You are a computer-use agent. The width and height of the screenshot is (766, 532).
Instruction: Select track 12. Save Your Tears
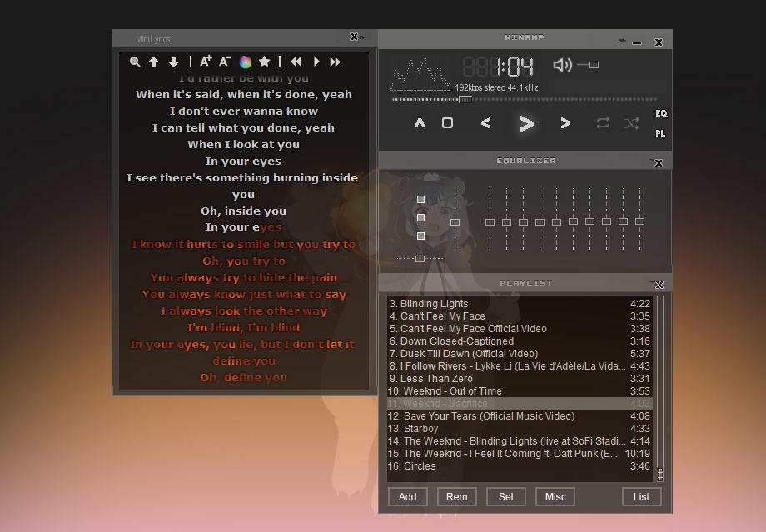tap(520, 415)
